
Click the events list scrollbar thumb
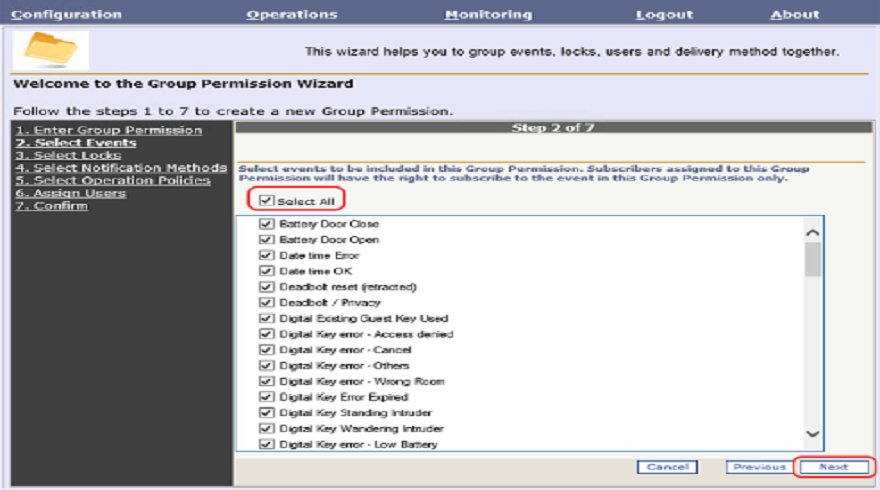point(812,259)
